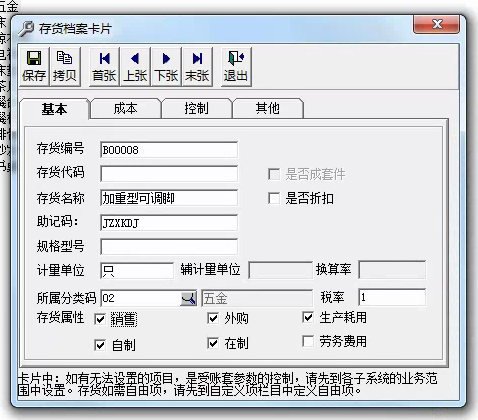Close the 存货档案卡片 dialog window
The image size is (478, 420).
point(437,24)
